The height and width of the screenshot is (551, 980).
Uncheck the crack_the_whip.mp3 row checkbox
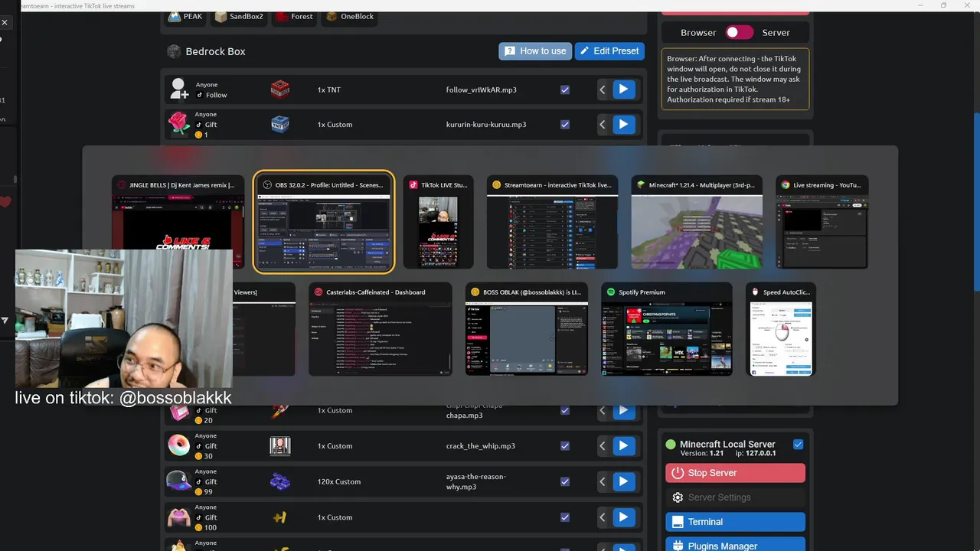(565, 445)
